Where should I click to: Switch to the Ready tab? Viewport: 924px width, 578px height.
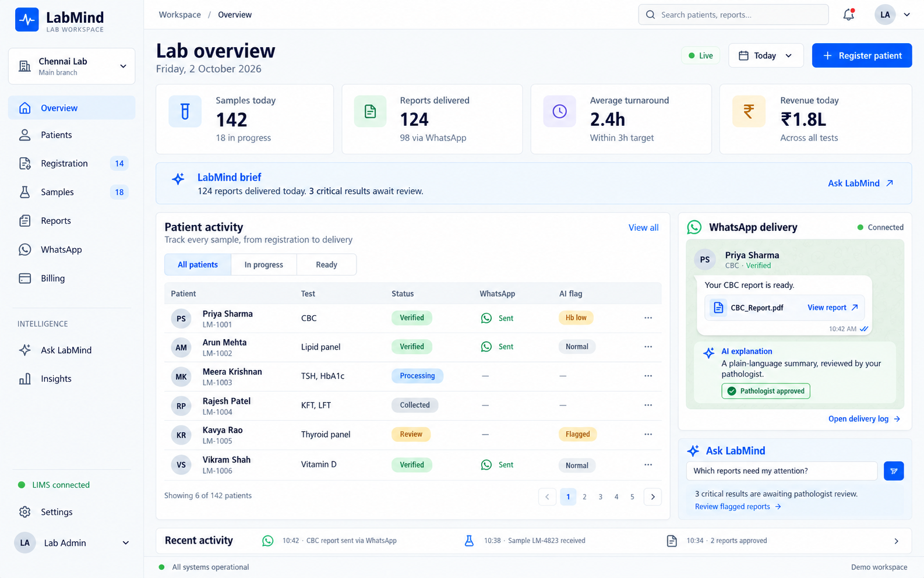click(326, 265)
